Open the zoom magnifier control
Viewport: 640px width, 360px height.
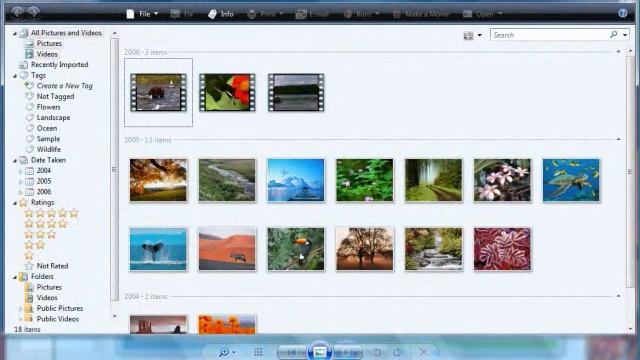[226, 352]
